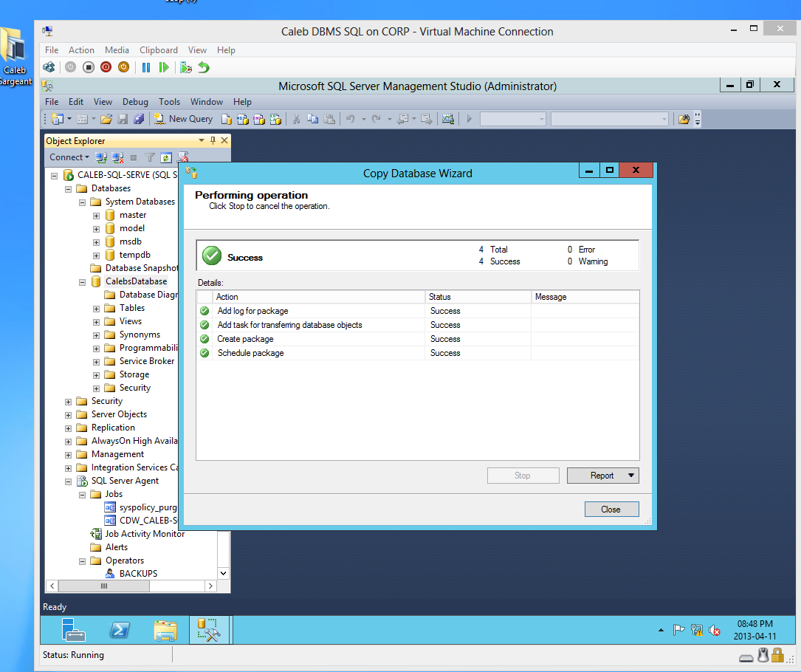The width and height of the screenshot is (801, 672).
Task: Collapse the CALEB-SQL-SERVE server node
Action: tap(54, 176)
